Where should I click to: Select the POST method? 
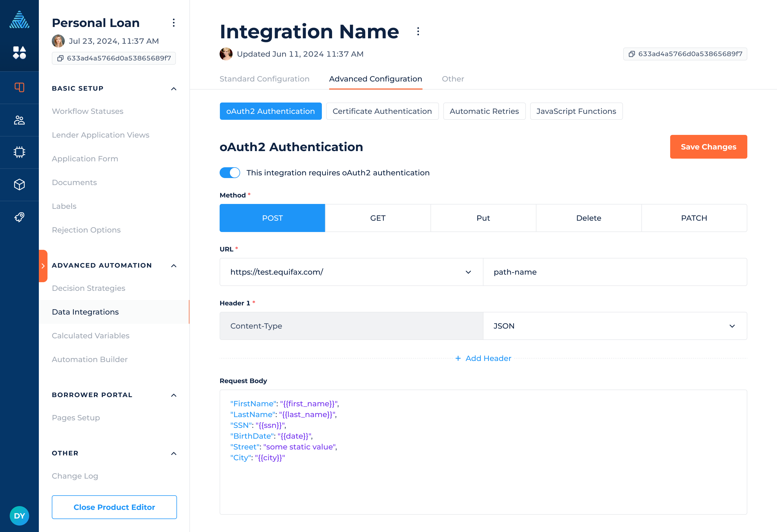click(x=272, y=218)
